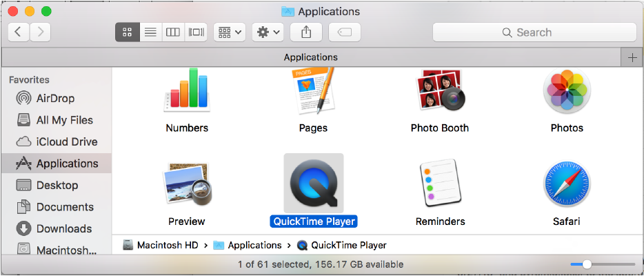Open iCloud Drive in sidebar
This screenshot has height=276, width=644.
pos(56,142)
